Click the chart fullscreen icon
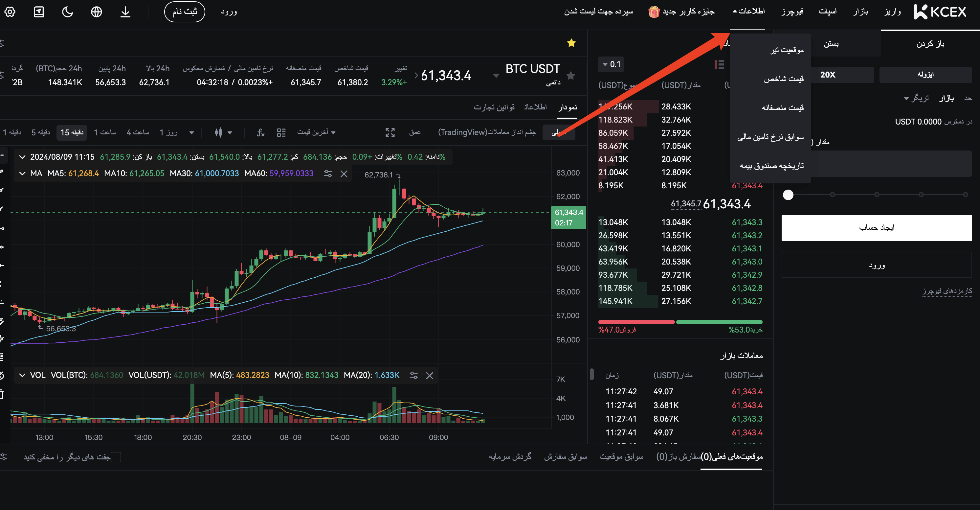The width and height of the screenshot is (980, 510). (x=390, y=132)
